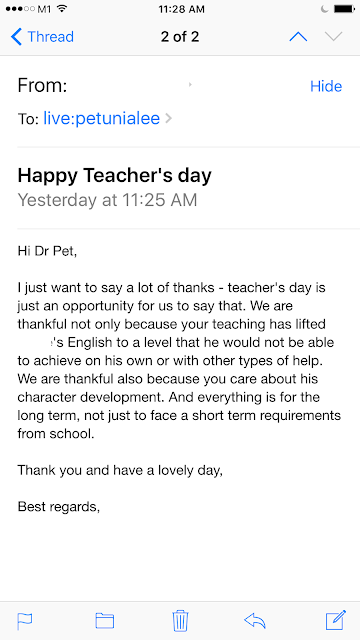Screen dimensions: 360x640
Task: Compose new message with pencil icon
Action: coord(336,620)
